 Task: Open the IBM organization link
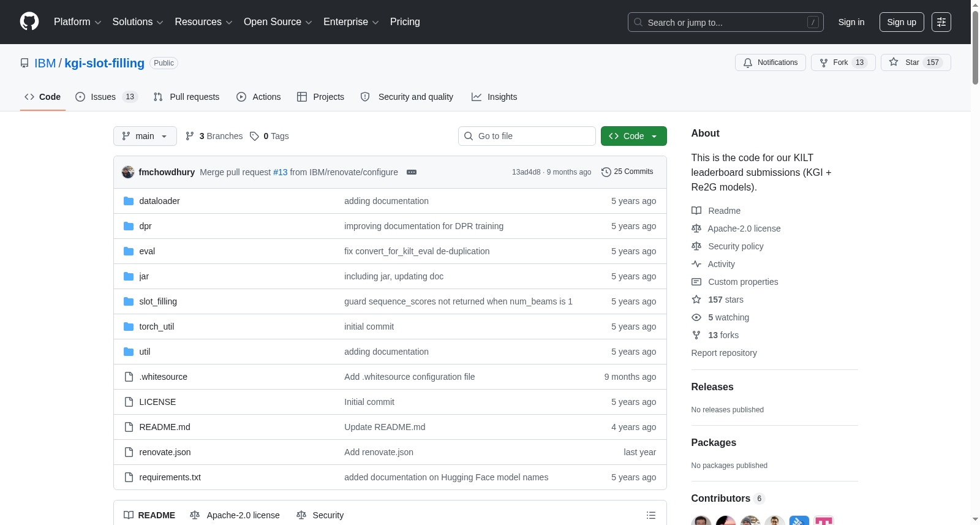pos(45,63)
